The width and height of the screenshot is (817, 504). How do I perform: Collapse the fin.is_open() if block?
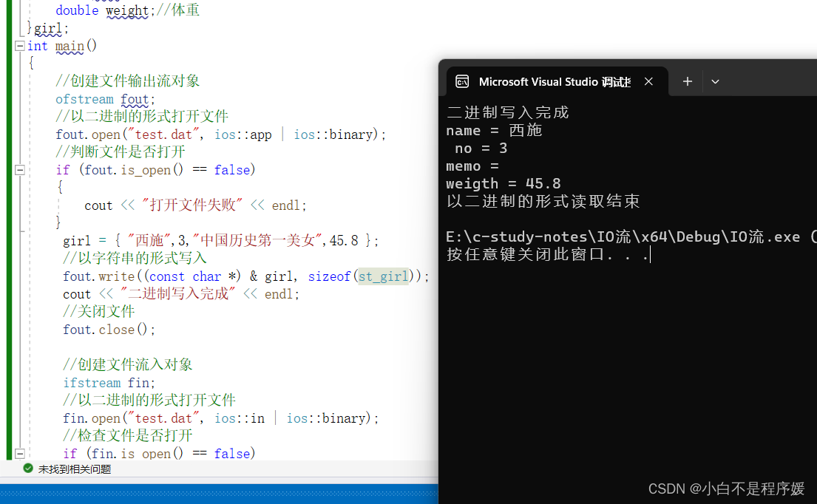(20, 454)
